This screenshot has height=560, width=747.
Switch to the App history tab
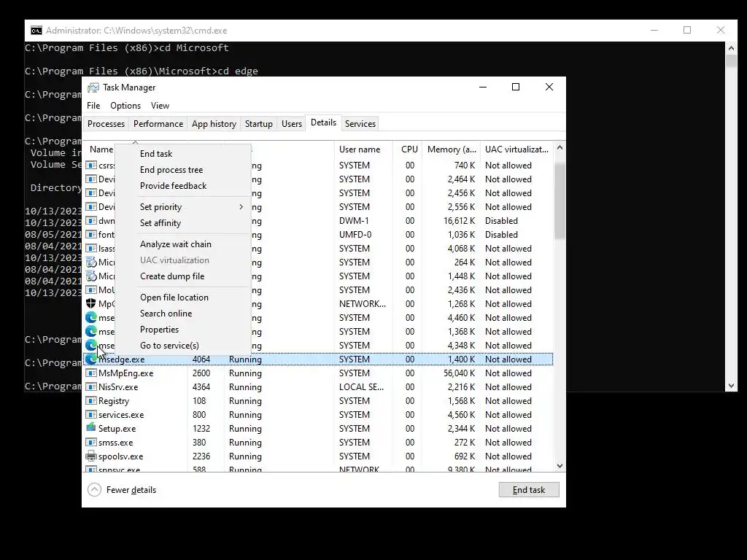[214, 124]
